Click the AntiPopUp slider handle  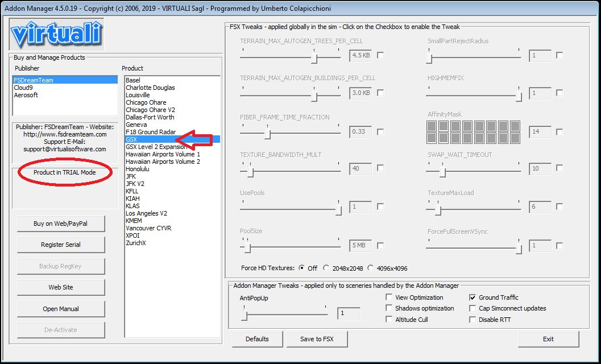coord(244,315)
